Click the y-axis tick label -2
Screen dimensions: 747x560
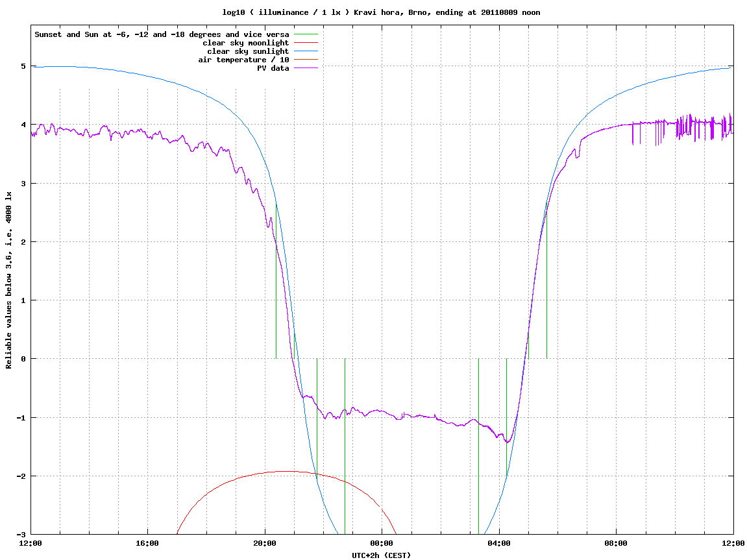tap(21, 476)
